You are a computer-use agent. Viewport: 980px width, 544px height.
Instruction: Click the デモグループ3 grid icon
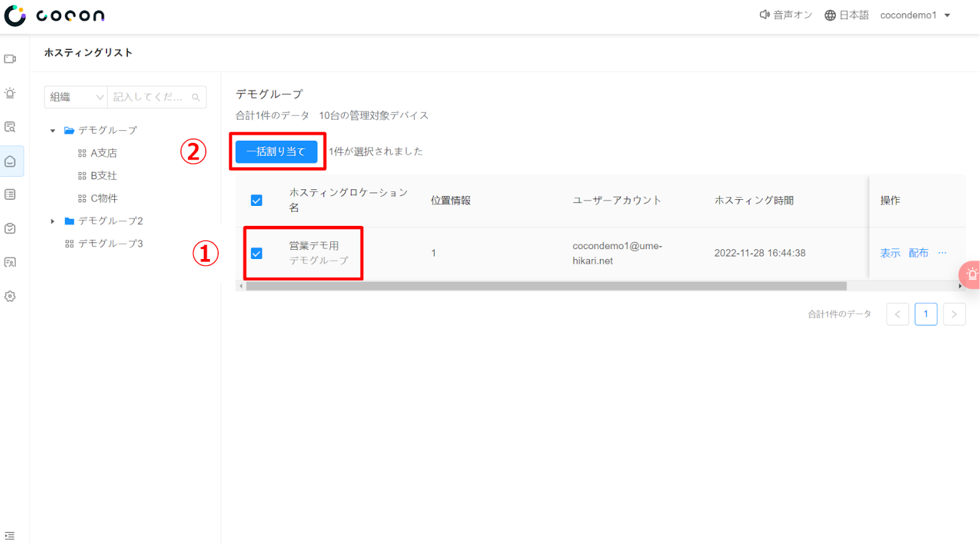69,244
